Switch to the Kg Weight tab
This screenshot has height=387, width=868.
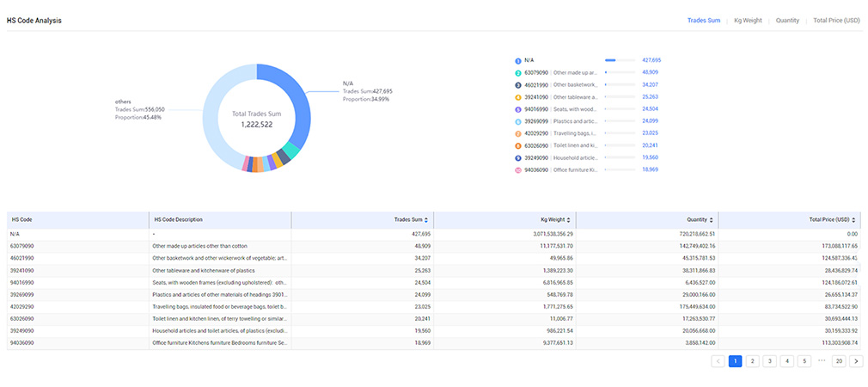point(748,20)
